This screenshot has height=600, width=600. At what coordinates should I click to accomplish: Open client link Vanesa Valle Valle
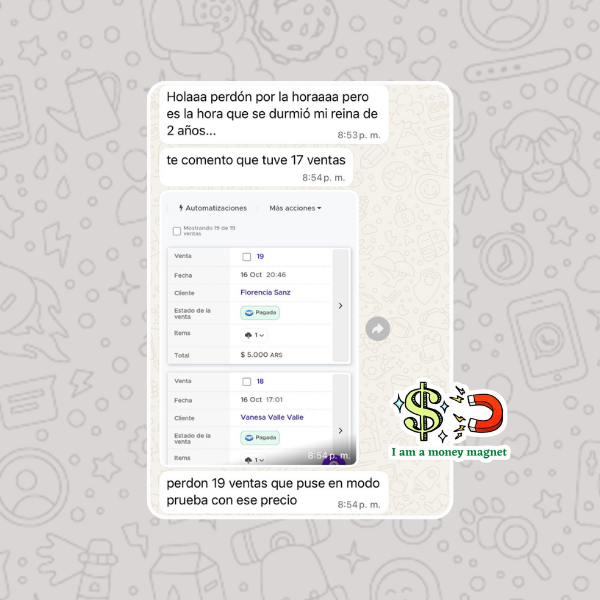tap(272, 417)
